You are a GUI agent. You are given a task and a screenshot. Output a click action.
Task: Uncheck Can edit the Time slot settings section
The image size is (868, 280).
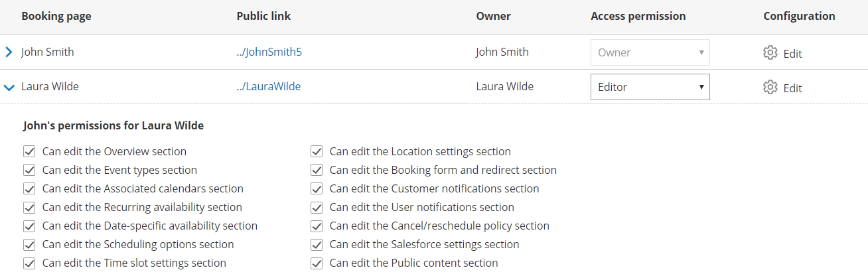(29, 263)
